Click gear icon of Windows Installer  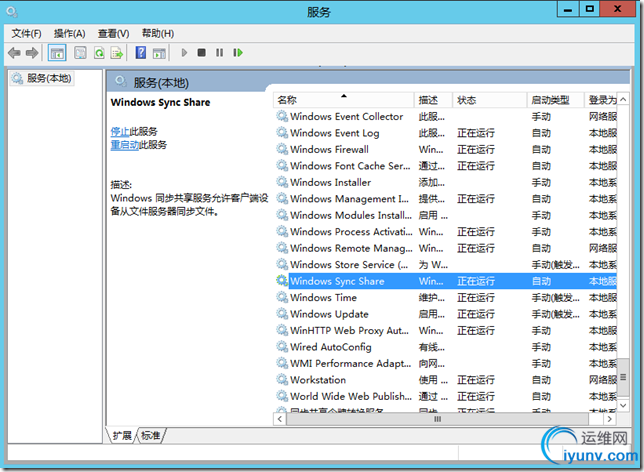point(282,182)
